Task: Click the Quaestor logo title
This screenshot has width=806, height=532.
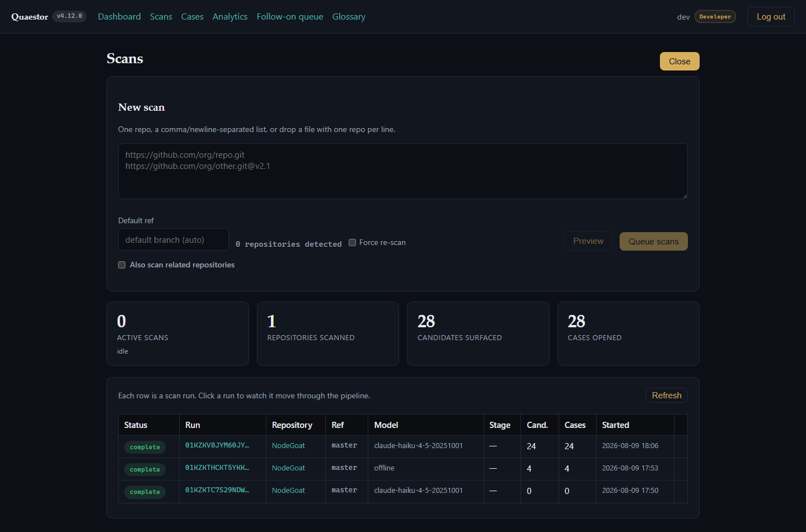Action: click(30, 17)
